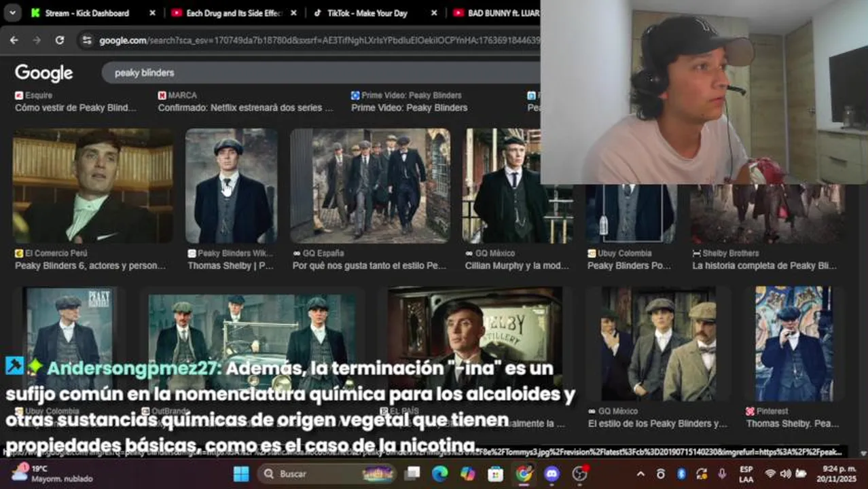Open the Windows Start menu
This screenshot has width=868, height=489.
241,473
